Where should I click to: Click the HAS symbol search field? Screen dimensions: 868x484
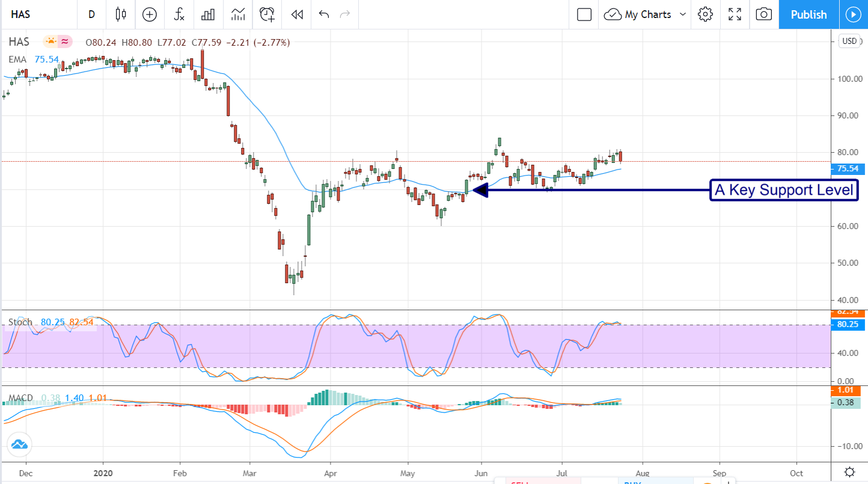36,14
